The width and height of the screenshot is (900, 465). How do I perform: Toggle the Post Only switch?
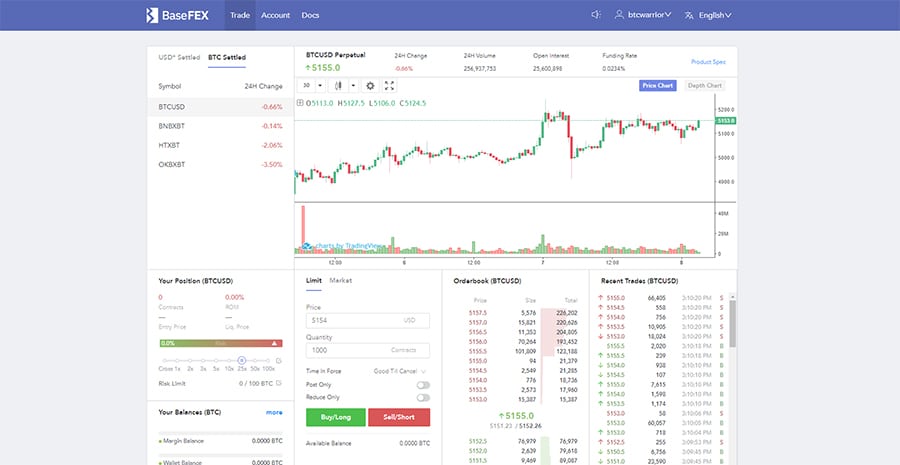coord(423,384)
